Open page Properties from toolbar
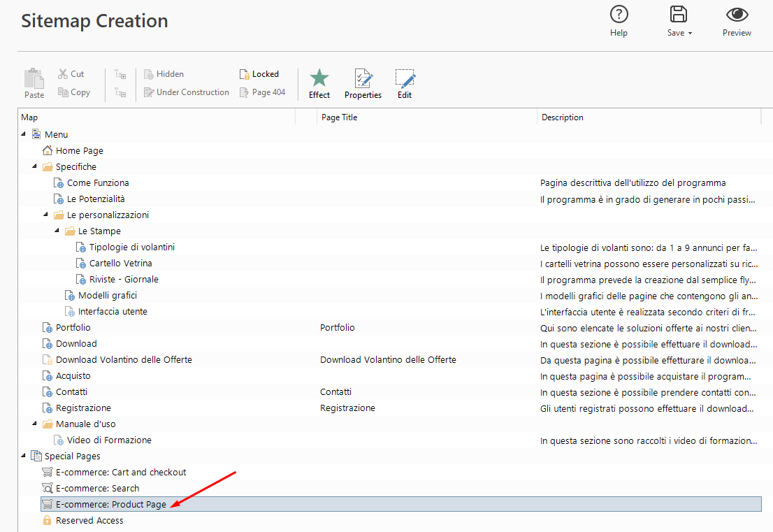 (x=363, y=78)
